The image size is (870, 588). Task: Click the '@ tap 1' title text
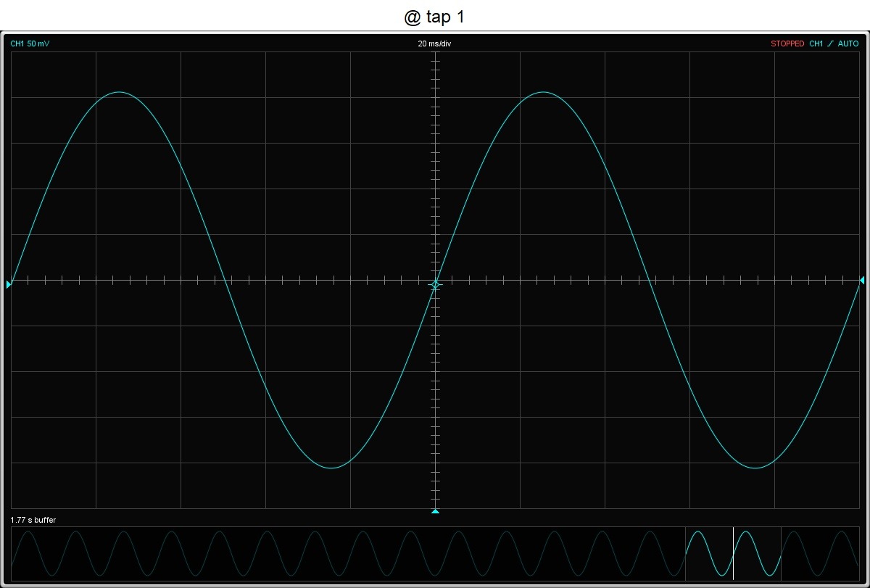click(x=434, y=17)
